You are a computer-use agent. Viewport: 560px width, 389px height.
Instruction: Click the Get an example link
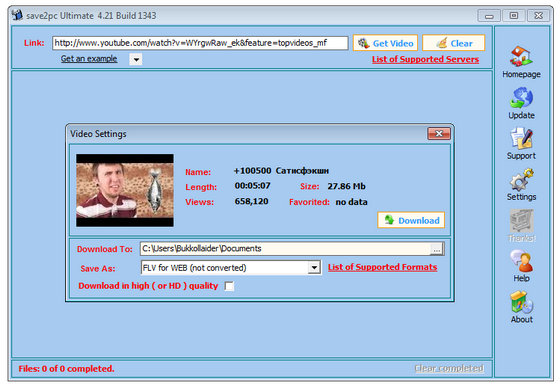89,59
